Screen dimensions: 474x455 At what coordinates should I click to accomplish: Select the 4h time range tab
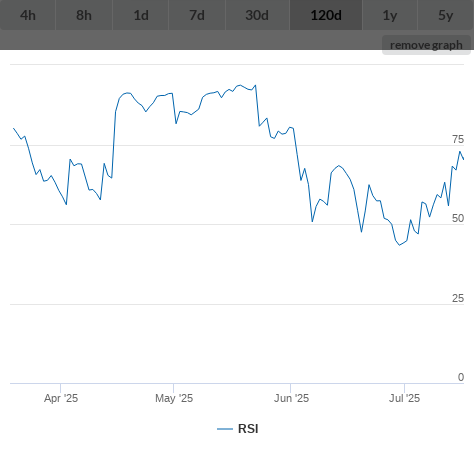[28, 15]
